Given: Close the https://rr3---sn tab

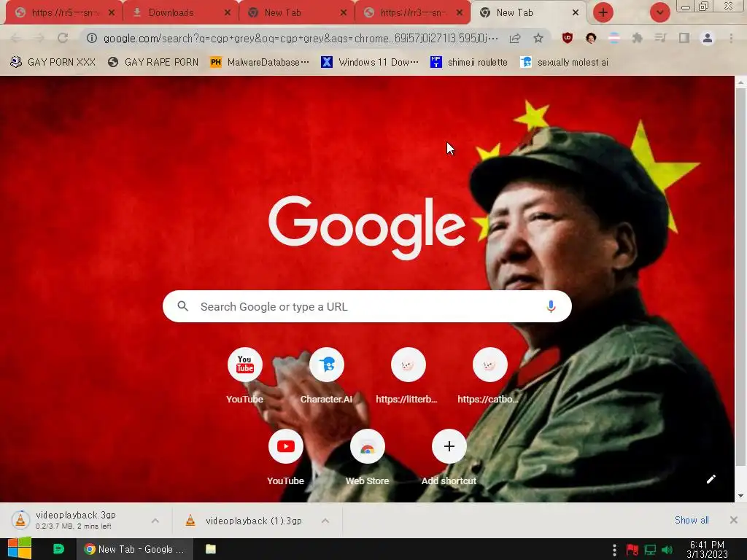Looking at the screenshot, I should click(x=460, y=13).
